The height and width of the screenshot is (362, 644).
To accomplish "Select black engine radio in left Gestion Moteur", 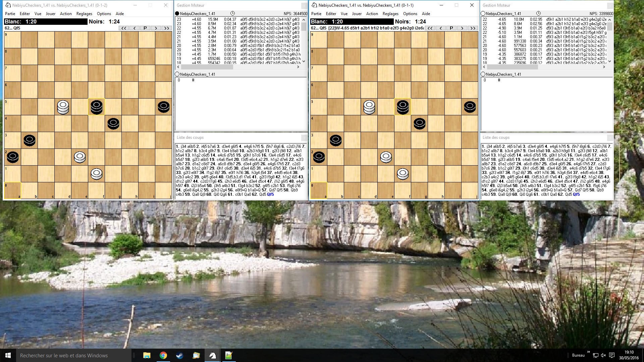I will point(177,14).
